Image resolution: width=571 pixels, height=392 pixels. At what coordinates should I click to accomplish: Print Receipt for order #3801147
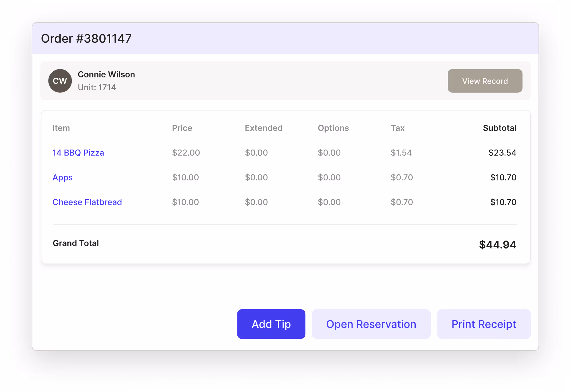(x=484, y=324)
